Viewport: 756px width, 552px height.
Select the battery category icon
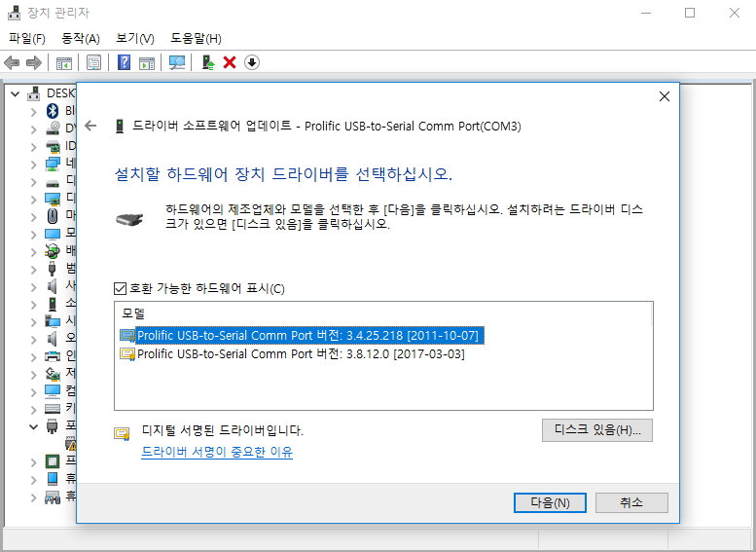[53, 251]
